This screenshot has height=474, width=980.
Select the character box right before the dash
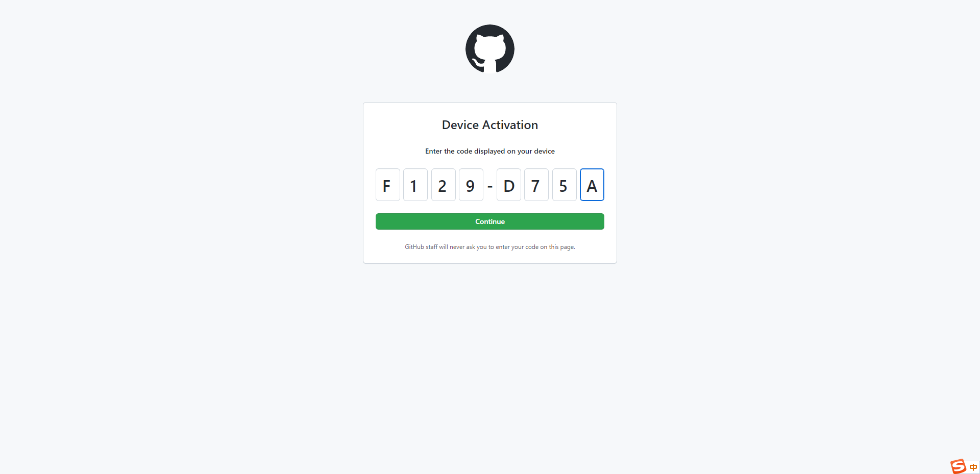(x=471, y=185)
